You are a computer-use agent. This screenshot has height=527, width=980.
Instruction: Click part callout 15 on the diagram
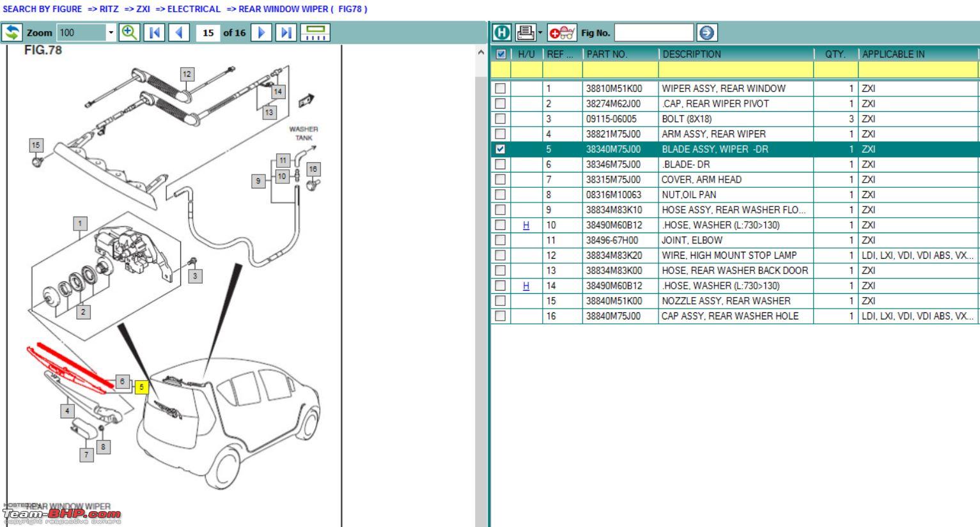36,146
